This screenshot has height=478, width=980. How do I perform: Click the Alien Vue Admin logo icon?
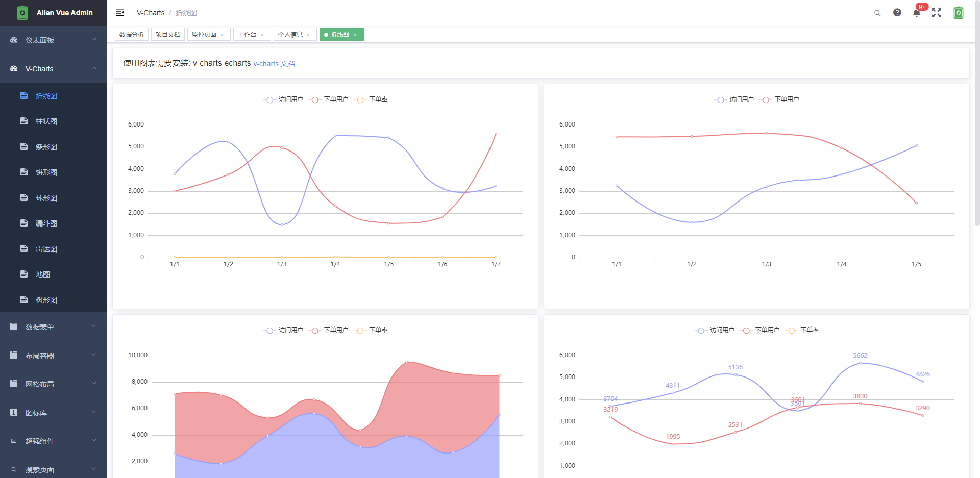coord(22,13)
